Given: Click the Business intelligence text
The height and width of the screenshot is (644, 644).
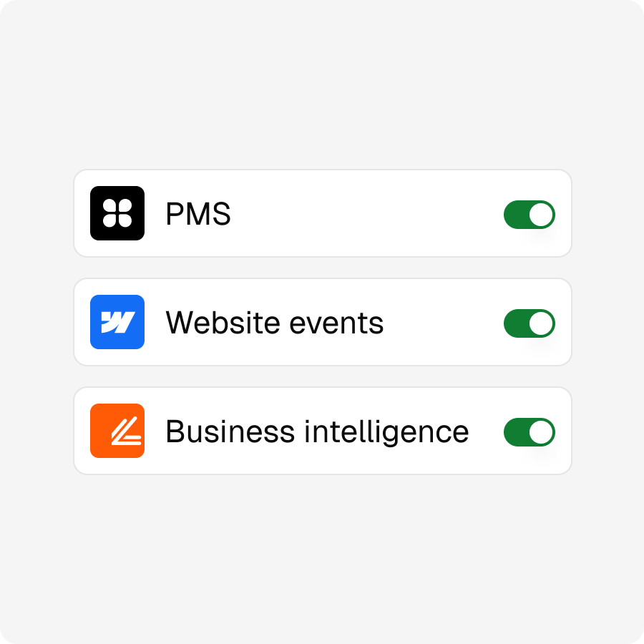Looking at the screenshot, I should pos(316,431).
